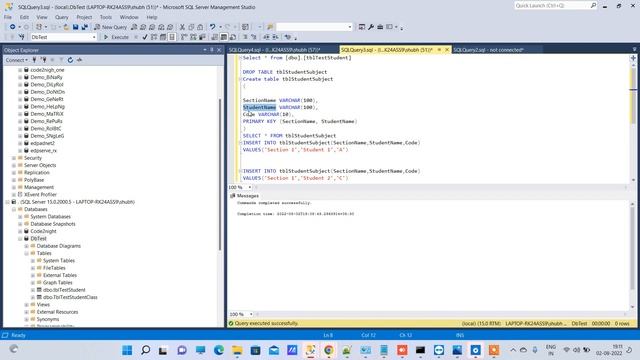This screenshot has width=640, height=360.
Task: Select the edpserve_rx database
Action: pos(43,151)
